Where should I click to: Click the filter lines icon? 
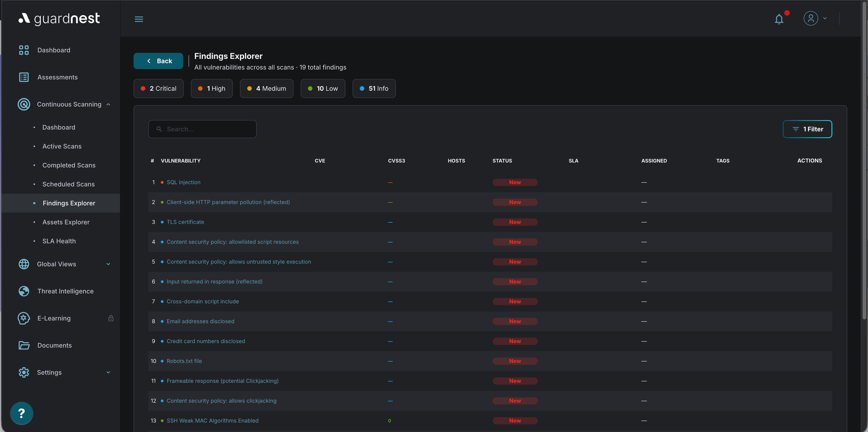point(796,129)
